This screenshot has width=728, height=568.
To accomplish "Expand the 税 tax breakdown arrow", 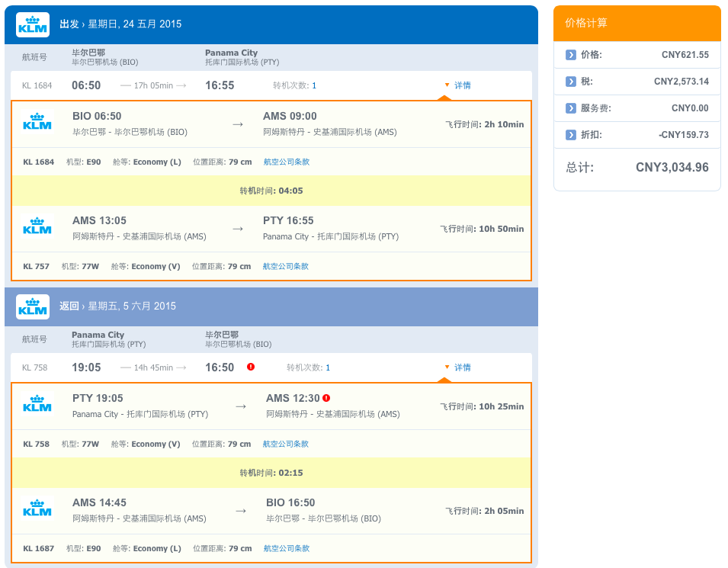I will (571, 82).
